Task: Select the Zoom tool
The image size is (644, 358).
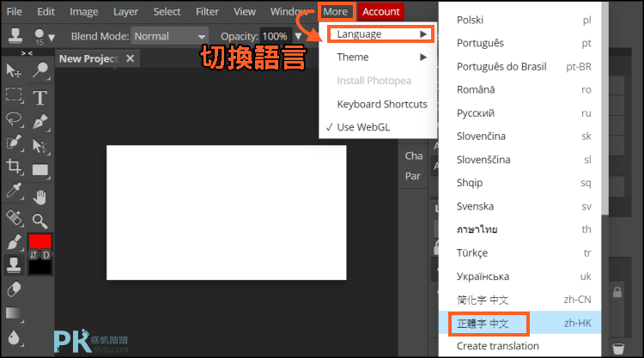Action: pos(39,221)
